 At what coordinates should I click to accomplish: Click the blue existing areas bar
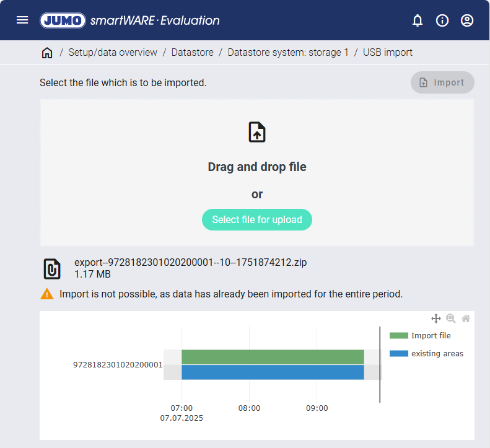[273, 372]
